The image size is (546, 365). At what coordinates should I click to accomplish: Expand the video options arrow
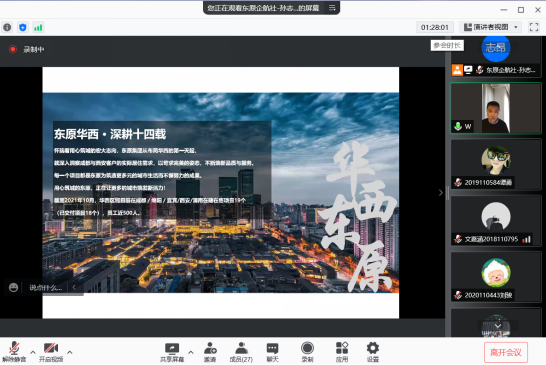70,352
